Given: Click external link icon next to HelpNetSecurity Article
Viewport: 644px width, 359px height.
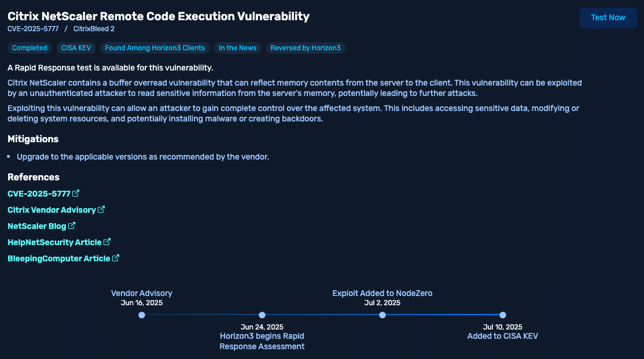Looking at the screenshot, I should coord(107,242).
